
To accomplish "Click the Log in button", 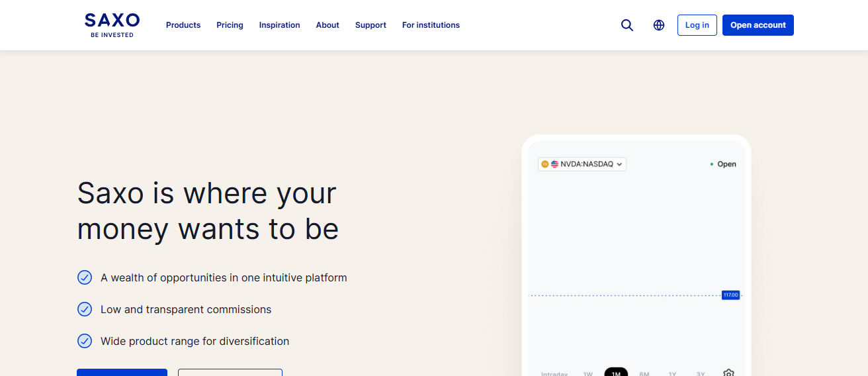I will (697, 25).
